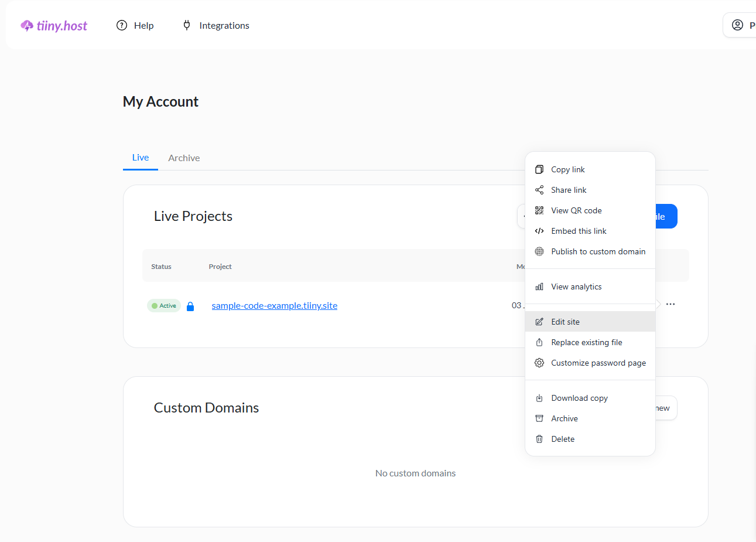Screen dimensions: 756x542
Task: Go to Integrations
Action: 216,26
